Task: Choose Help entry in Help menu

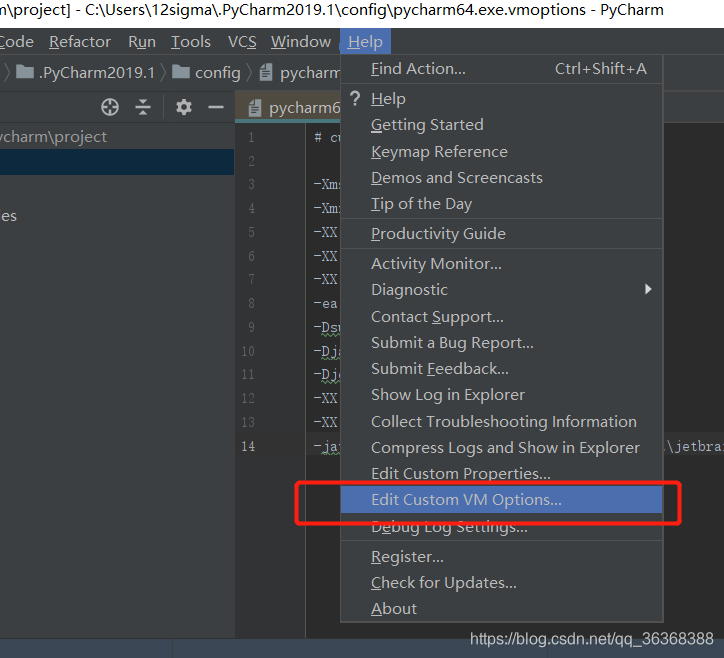Action: tap(501, 99)
